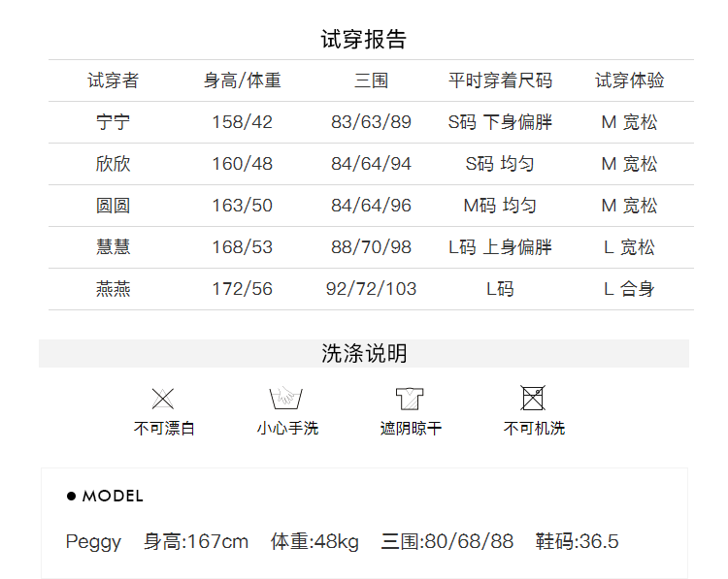The image size is (728, 579).
Task: Click the shade-dry shirt icon
Action: click(x=410, y=399)
